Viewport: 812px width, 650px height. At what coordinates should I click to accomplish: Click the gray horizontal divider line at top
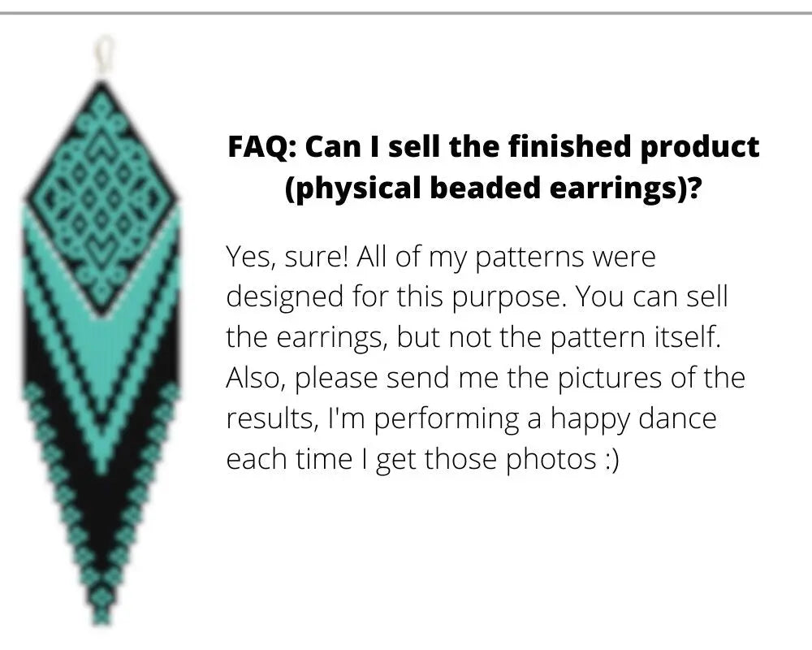coord(406,13)
